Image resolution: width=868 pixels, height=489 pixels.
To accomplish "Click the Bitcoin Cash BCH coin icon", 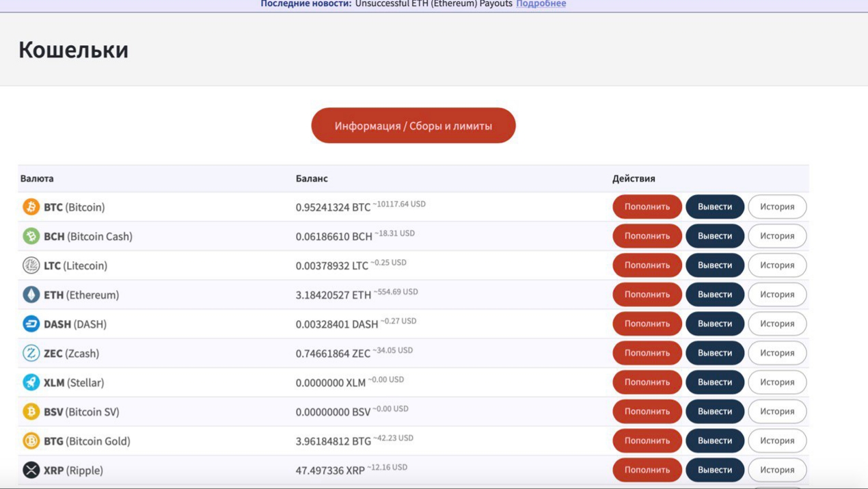I will coord(31,236).
